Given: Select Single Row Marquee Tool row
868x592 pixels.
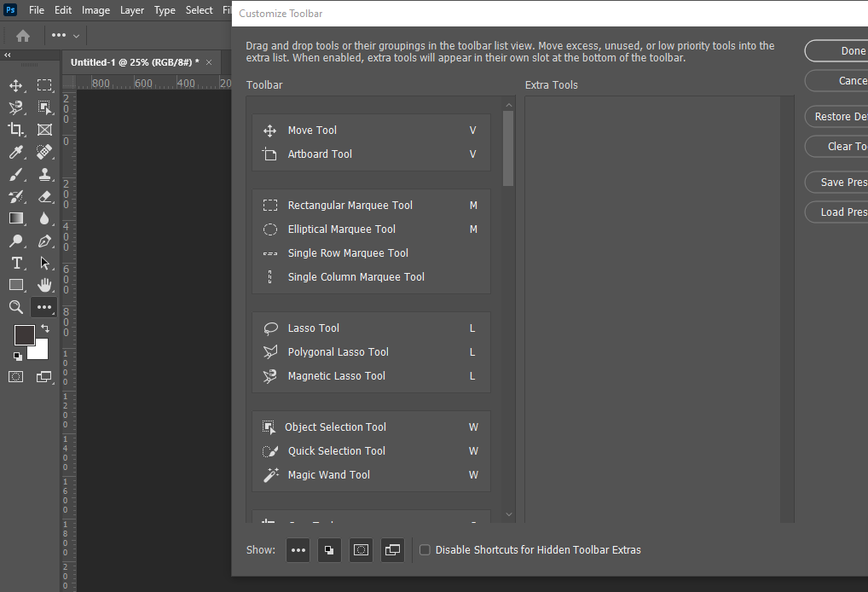Looking at the screenshot, I should click(371, 253).
